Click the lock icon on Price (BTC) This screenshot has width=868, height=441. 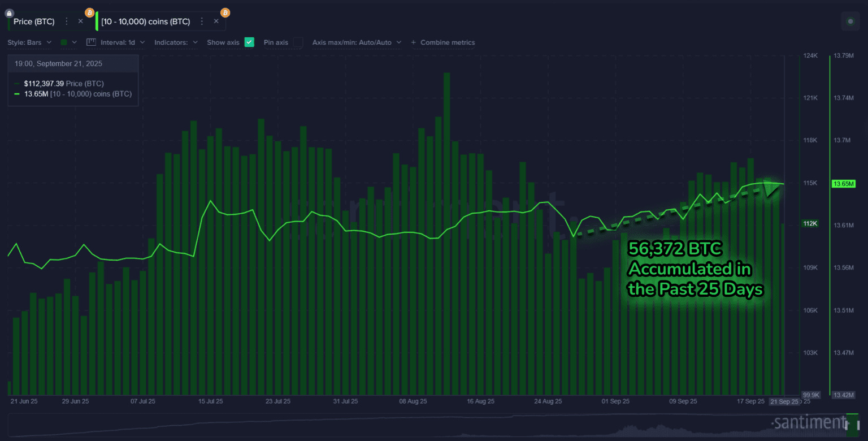coord(8,12)
